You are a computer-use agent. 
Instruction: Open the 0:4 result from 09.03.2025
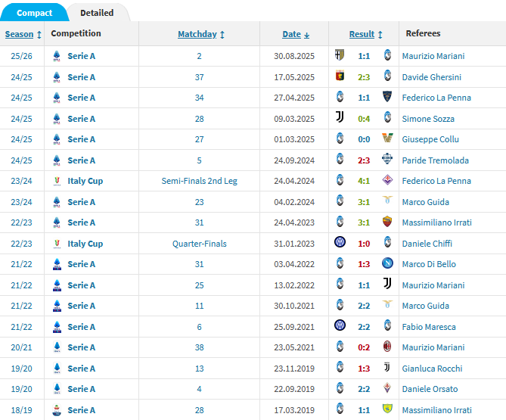click(x=364, y=118)
